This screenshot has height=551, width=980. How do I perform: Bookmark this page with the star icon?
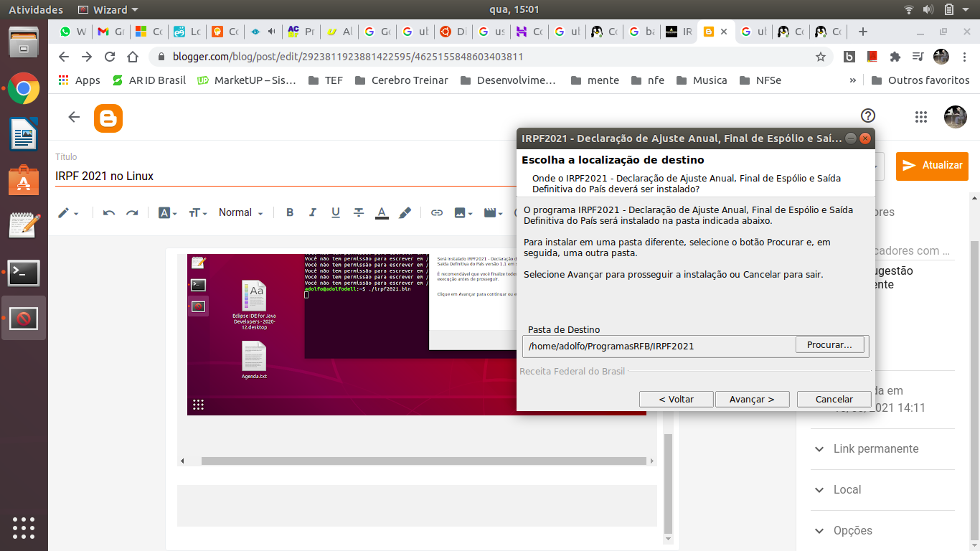click(x=821, y=57)
